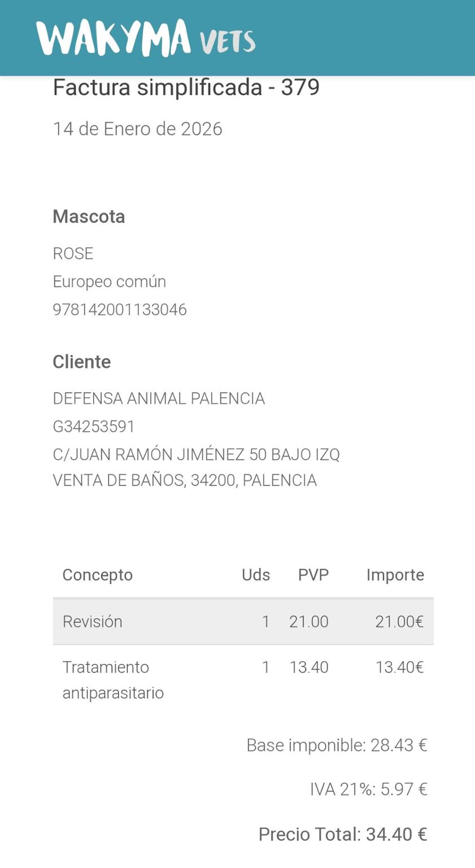Viewport: 475px width, 868px height.
Task: Click the Precio Total 34.40 € line
Action: tap(342, 834)
